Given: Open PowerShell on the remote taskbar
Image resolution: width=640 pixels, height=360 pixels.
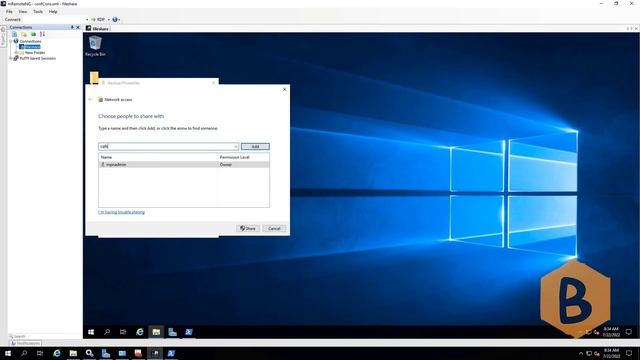Looking at the screenshot, I should point(189,332).
